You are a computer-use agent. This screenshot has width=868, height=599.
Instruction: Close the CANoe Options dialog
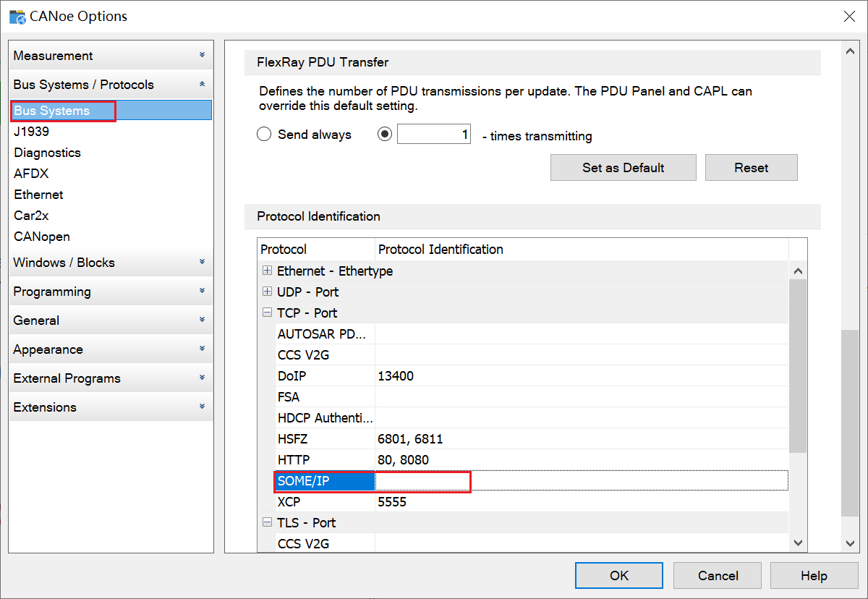pos(849,16)
